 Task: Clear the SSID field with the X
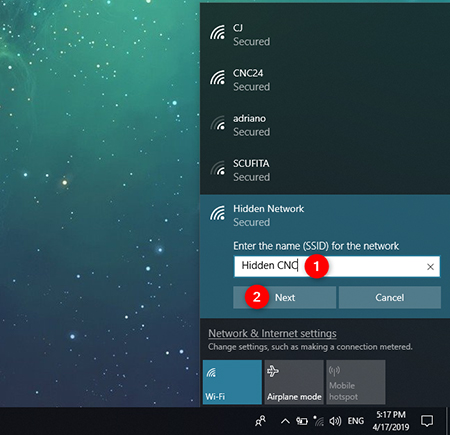pos(430,267)
